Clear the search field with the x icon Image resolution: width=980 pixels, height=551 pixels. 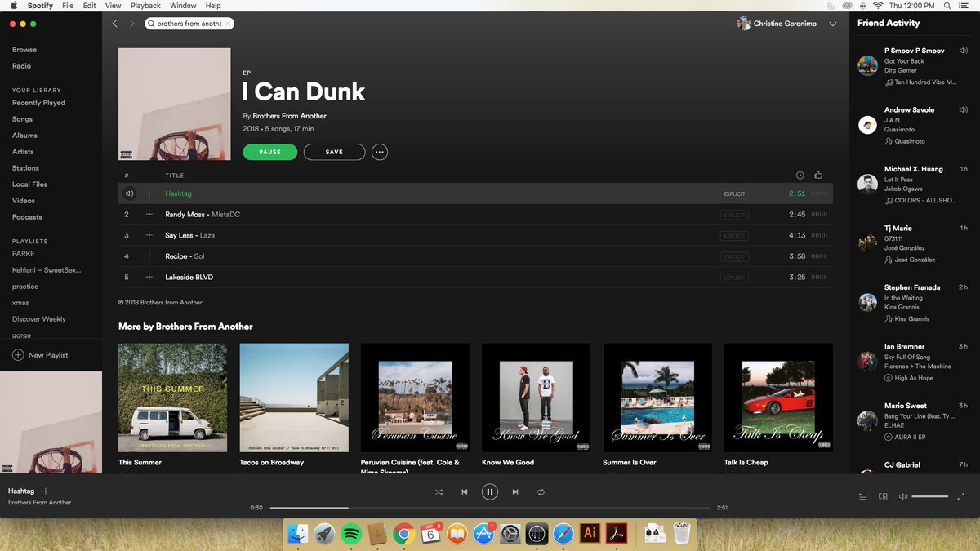[x=228, y=24]
